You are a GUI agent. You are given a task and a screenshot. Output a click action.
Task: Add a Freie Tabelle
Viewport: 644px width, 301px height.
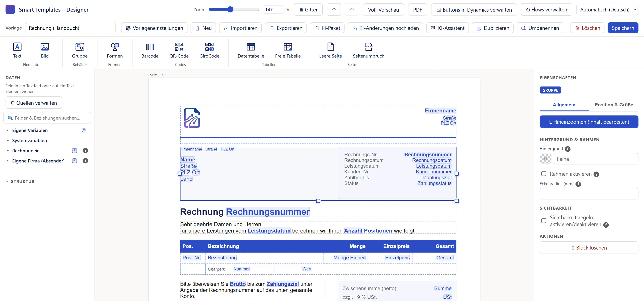[x=288, y=50]
